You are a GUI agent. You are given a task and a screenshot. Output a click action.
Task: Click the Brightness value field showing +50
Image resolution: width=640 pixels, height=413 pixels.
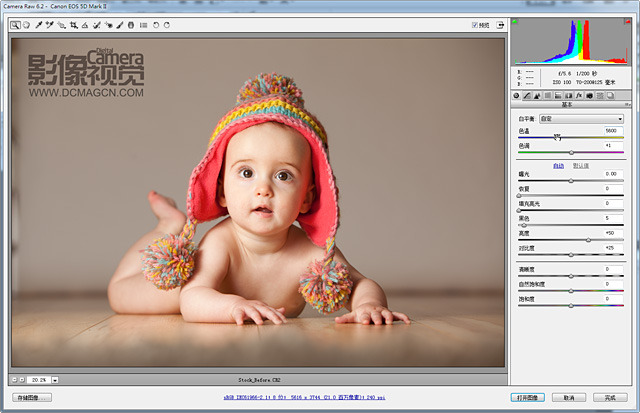coord(613,233)
